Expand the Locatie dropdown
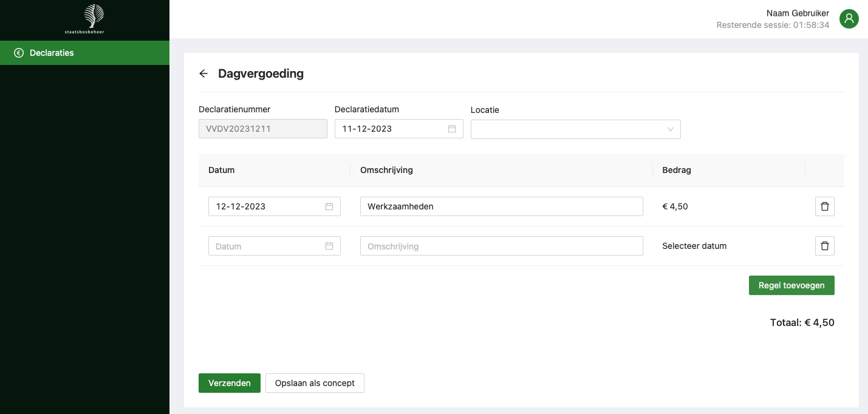The height and width of the screenshot is (414, 868). [x=575, y=129]
